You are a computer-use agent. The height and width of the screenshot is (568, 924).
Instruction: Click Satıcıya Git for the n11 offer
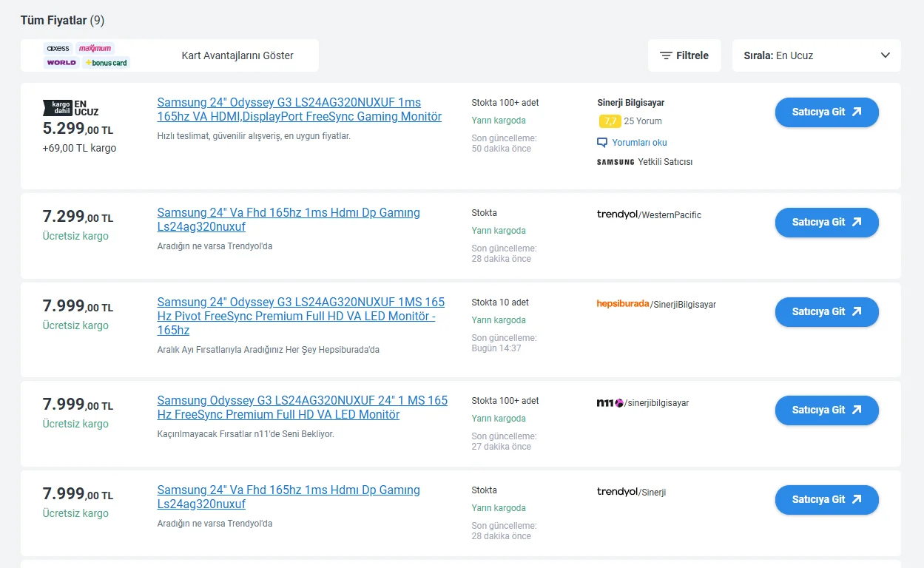[x=827, y=410]
